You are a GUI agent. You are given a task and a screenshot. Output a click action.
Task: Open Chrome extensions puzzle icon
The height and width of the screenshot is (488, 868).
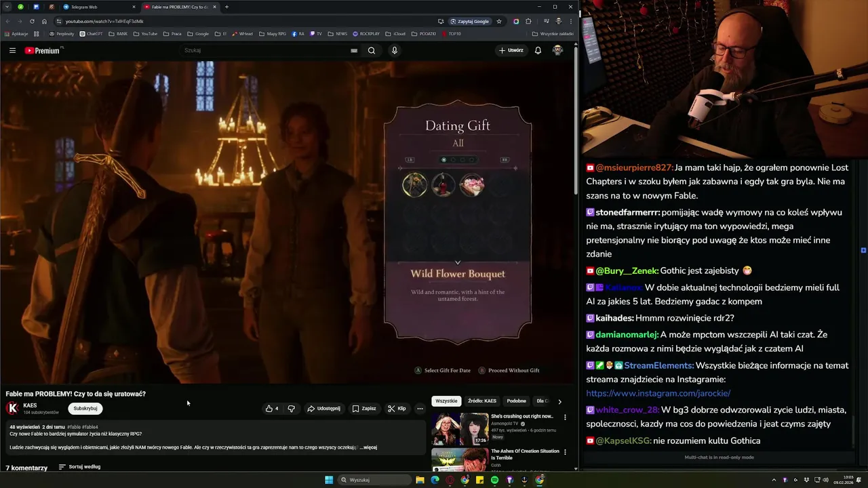click(528, 21)
